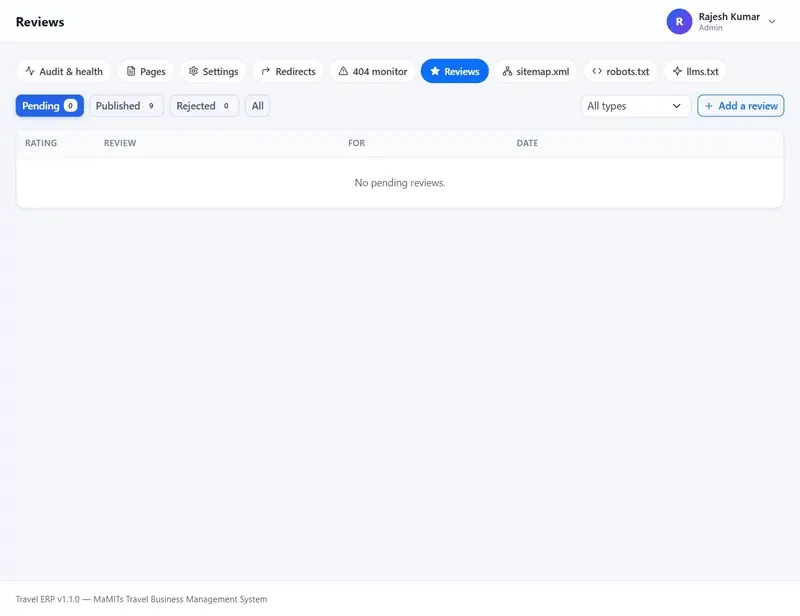This screenshot has height=616, width=800.
Task: Click the warning triangle icon on 404 monitor
Action: 343,71
